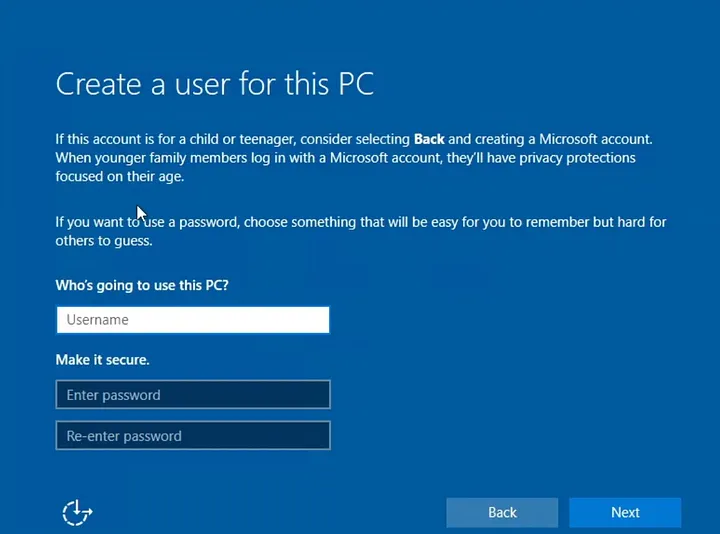Click the "focused on their age." text line

click(120, 177)
